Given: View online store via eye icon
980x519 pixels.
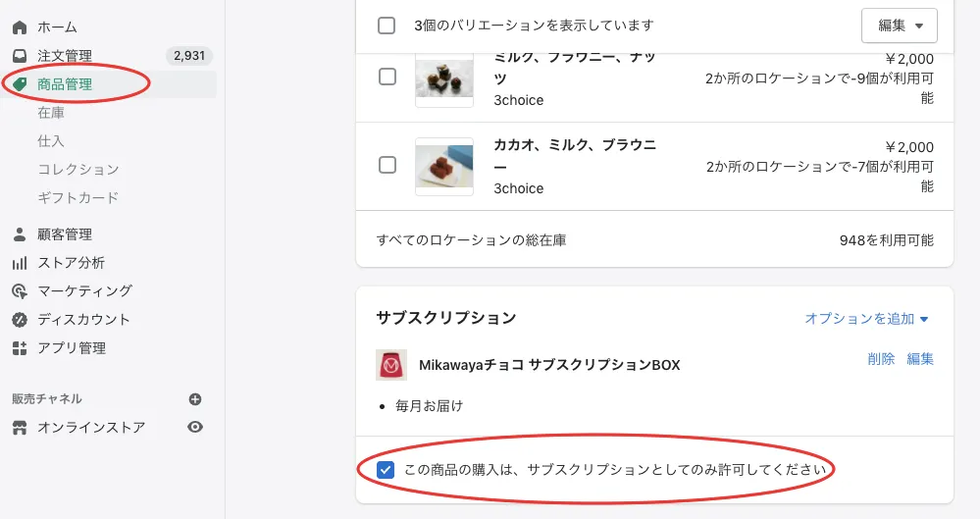Looking at the screenshot, I should click(x=195, y=427).
